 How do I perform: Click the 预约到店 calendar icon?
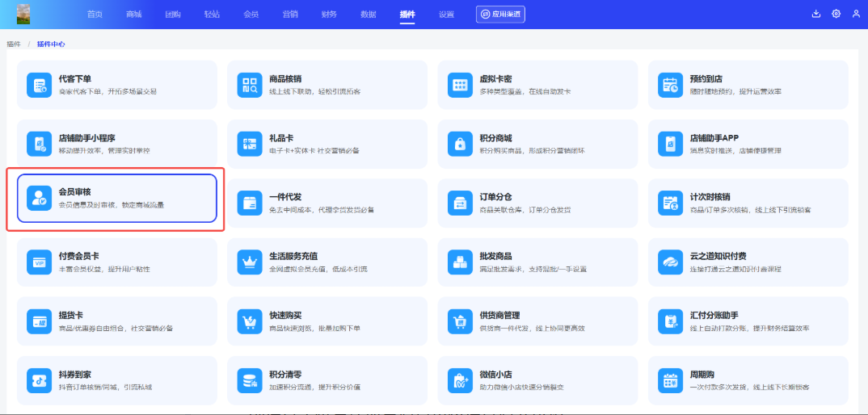click(670, 85)
